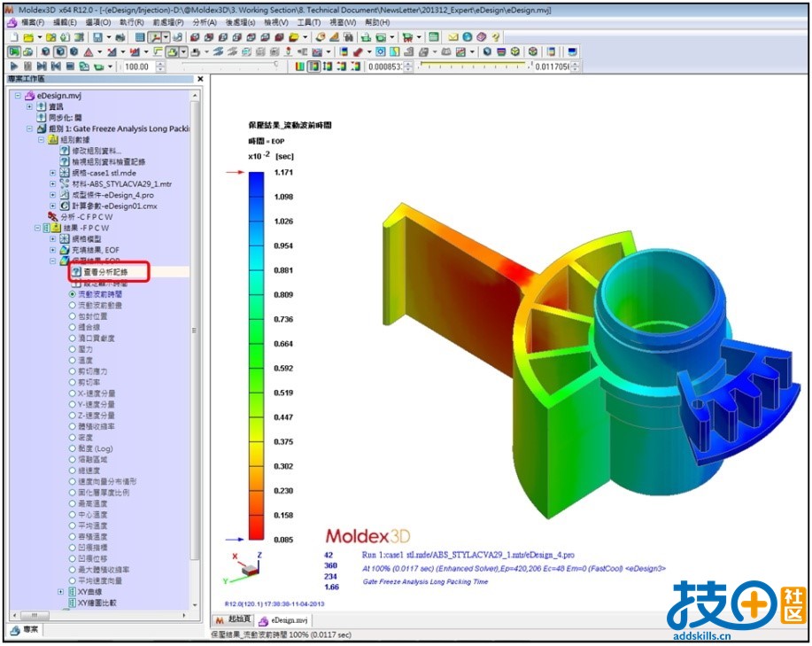Open the 檔案(F) menu
This screenshot has height=646, width=812.
tap(33, 23)
